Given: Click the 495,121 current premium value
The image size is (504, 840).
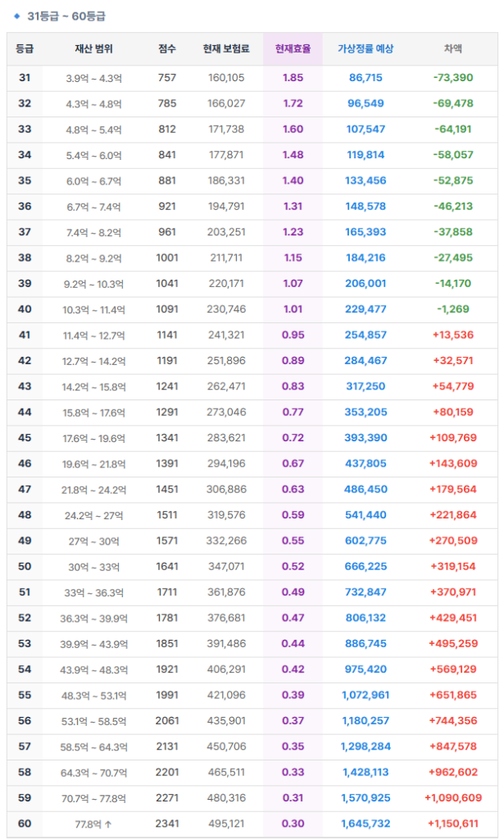Looking at the screenshot, I should point(226,824).
